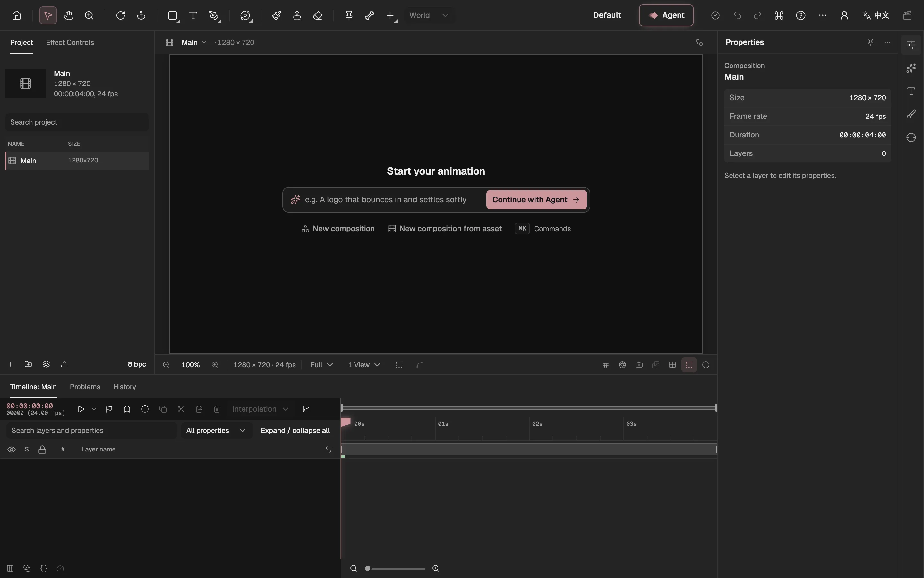Screen dimensions: 924x578
Task: Select the Pen tool
Action: pyautogui.click(x=214, y=15)
